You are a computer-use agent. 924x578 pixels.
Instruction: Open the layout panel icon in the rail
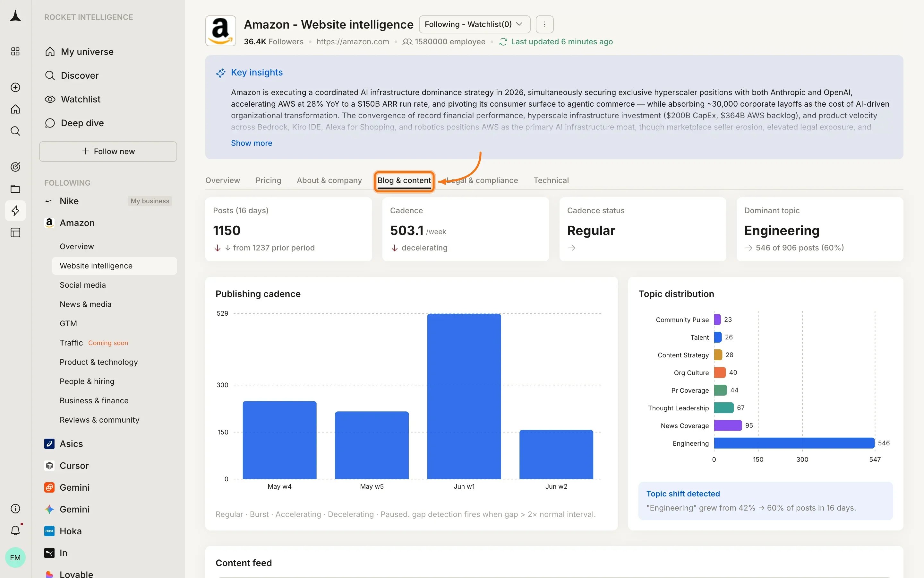point(15,232)
